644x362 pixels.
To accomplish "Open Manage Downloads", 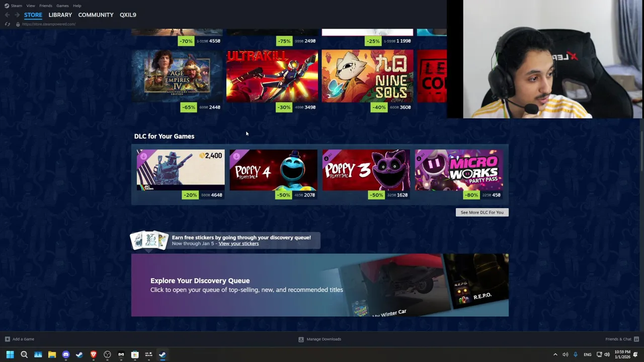I will [x=324, y=339].
